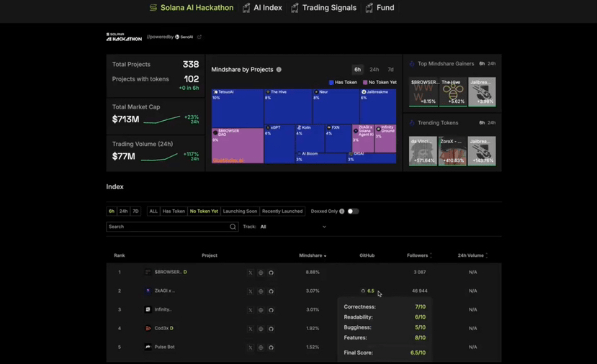Image resolution: width=597 pixels, height=364 pixels.
Task: Click the X icon for $BROWSER project
Action: (251, 273)
